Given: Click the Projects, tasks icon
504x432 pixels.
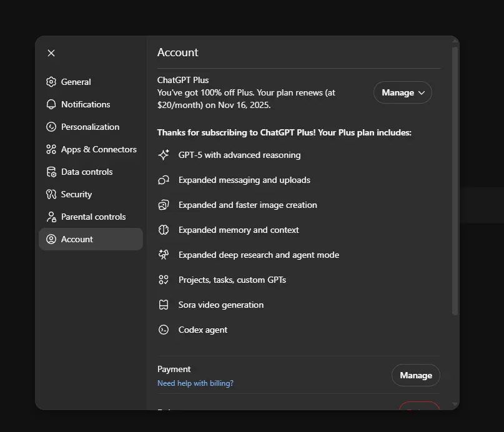Looking at the screenshot, I should (164, 280).
